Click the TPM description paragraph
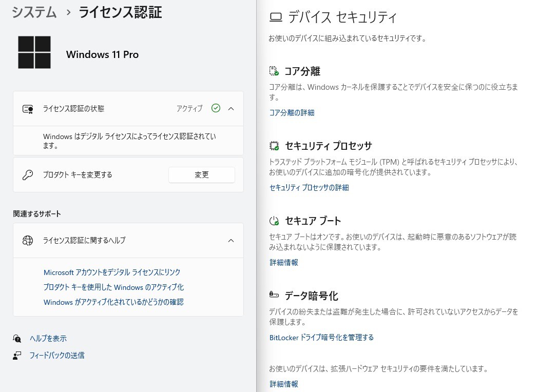This screenshot has width=538, height=392. pos(394,167)
